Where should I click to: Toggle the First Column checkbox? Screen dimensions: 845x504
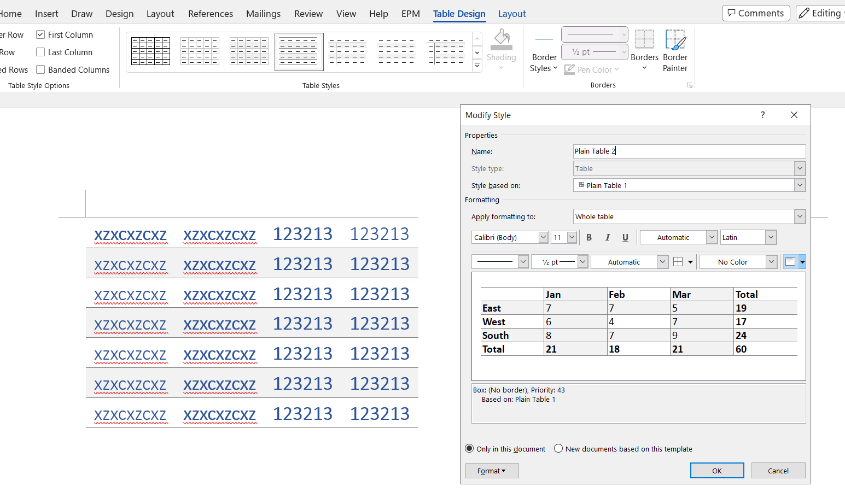[x=40, y=34]
